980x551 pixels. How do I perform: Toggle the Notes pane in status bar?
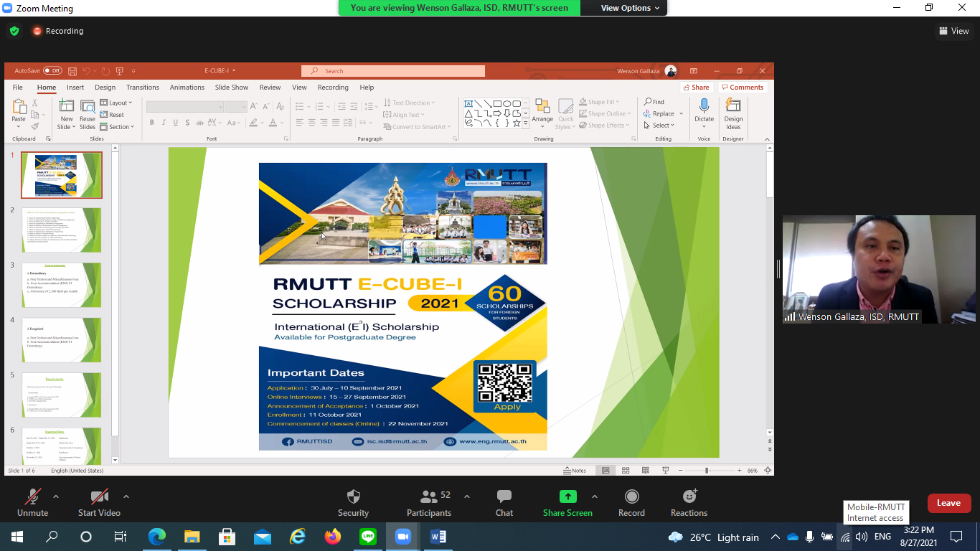(575, 471)
